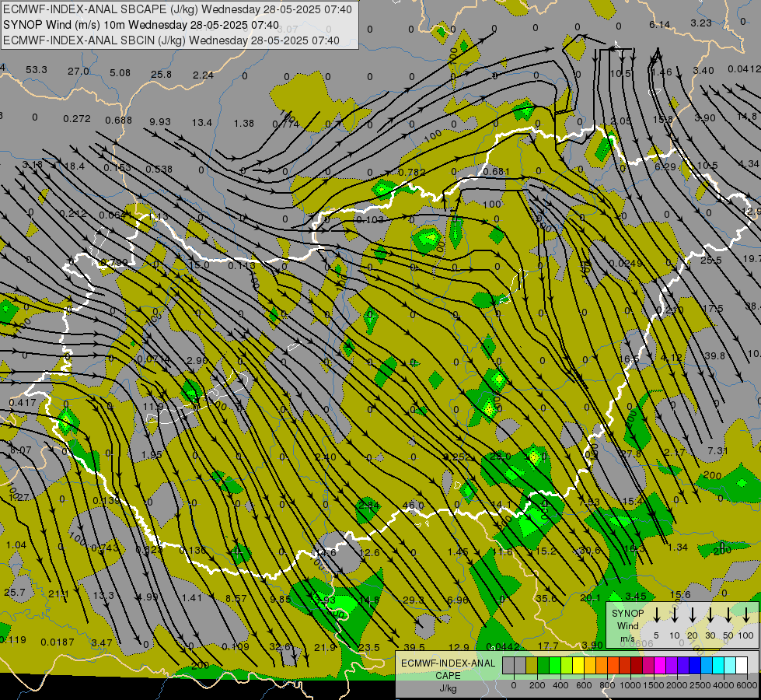Click the 50 m/s wind arrow in legend
Image resolution: width=761 pixels, height=700 pixels.
(x=728, y=615)
